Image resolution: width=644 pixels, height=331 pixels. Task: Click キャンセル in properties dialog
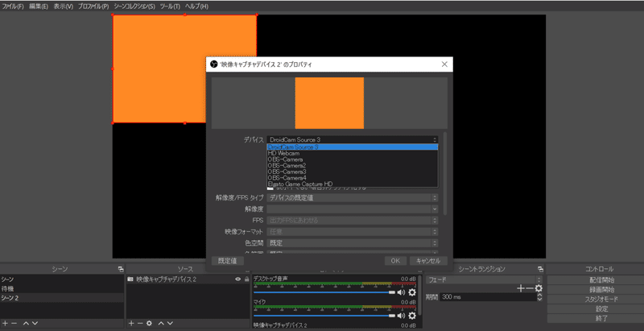click(428, 261)
